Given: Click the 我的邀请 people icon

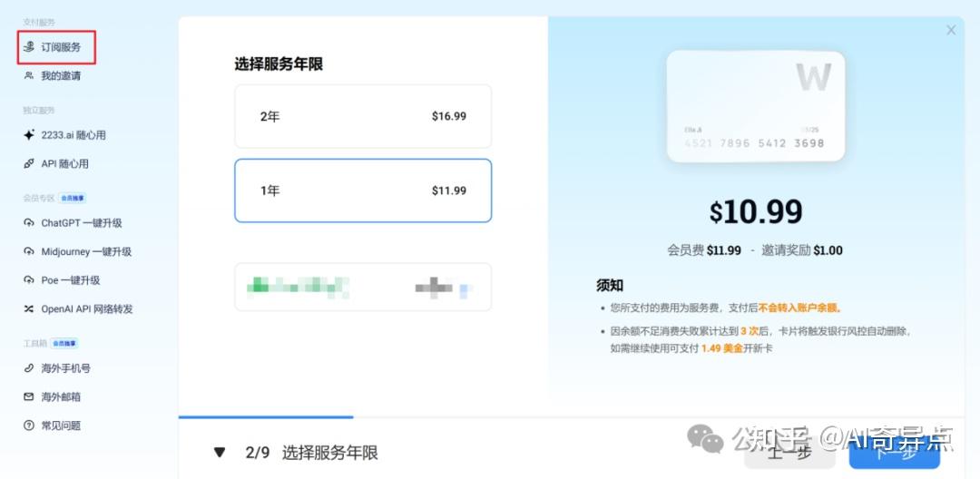Looking at the screenshot, I should click(x=29, y=75).
